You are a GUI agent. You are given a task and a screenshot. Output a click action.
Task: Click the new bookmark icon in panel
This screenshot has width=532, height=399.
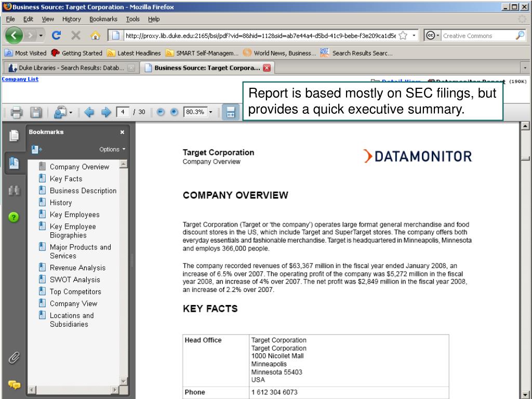36,149
